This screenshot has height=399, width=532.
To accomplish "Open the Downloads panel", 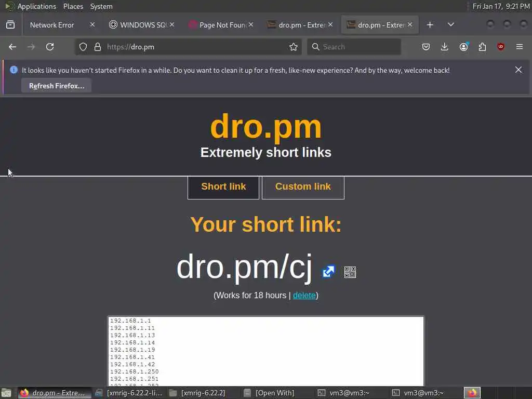I will point(445,47).
